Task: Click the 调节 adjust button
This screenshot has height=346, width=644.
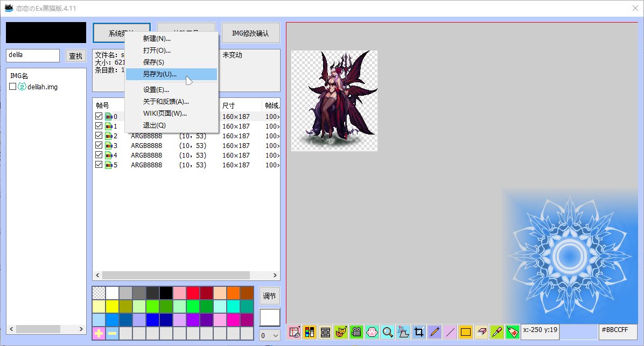Action: 269,296
